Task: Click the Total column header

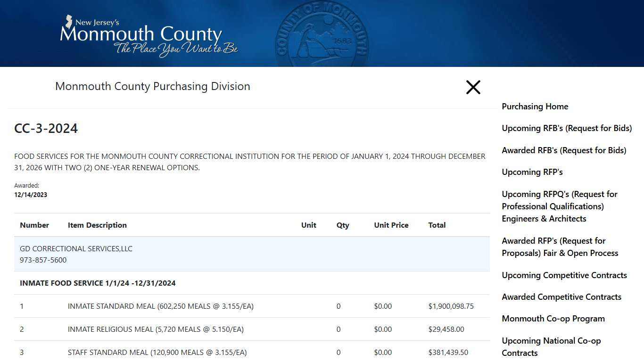Action: (437, 225)
